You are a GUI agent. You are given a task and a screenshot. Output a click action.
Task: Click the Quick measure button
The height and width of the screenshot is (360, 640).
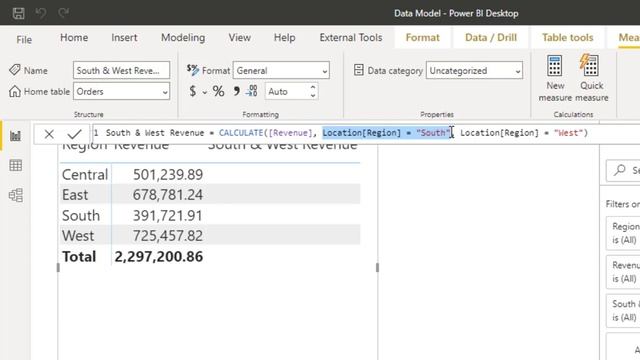point(591,78)
